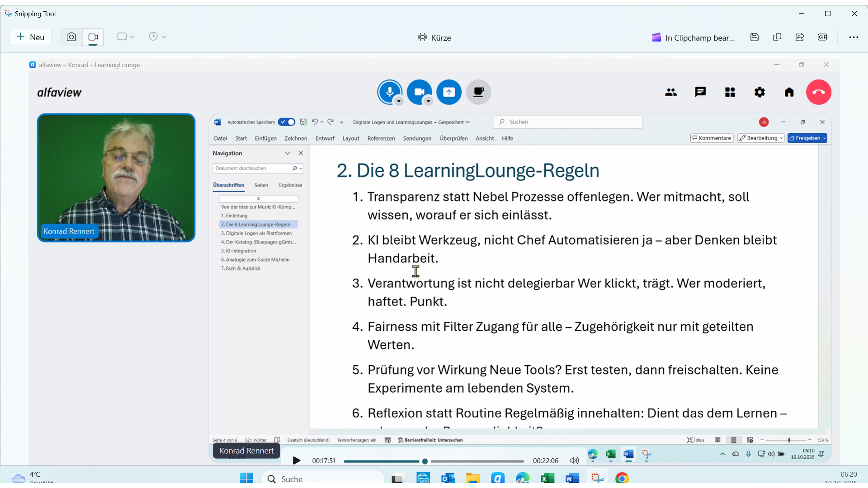Screen dimensions: 868x488
Task: Open the alfaview chat icon
Action: coord(700,92)
